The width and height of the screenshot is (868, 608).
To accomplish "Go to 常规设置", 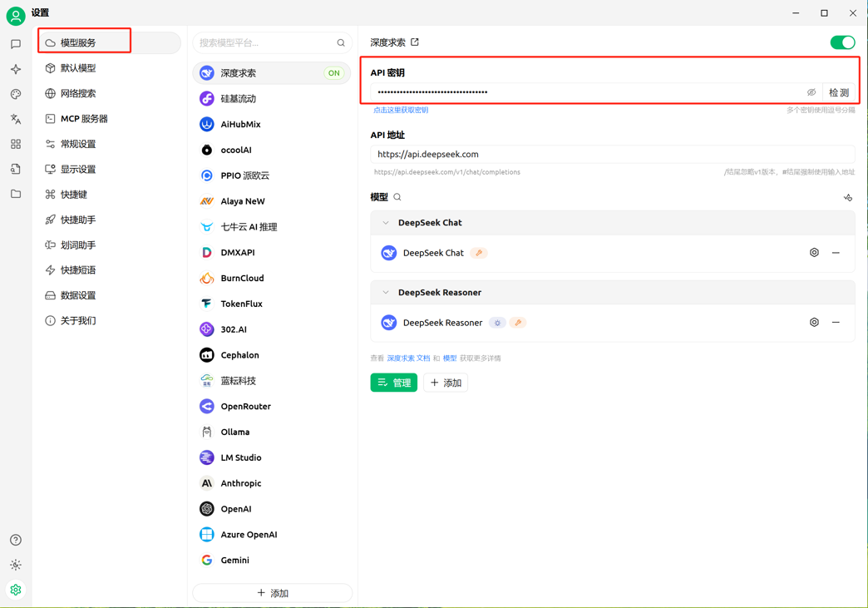I will coord(110,144).
